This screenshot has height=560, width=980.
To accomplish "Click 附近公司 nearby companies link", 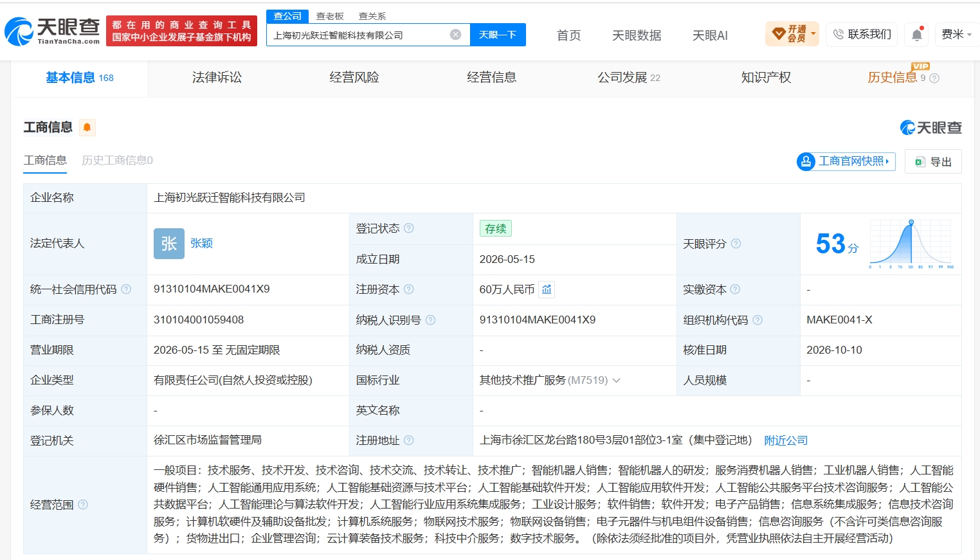I will click(x=786, y=440).
